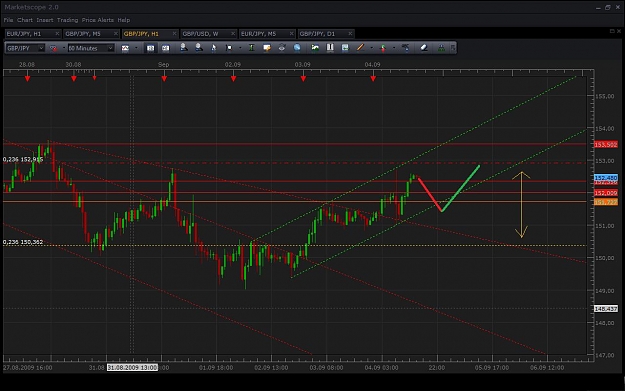Close the EUR/JPY, H1 tab
Viewport: 625px width, 391px height.
point(57,34)
